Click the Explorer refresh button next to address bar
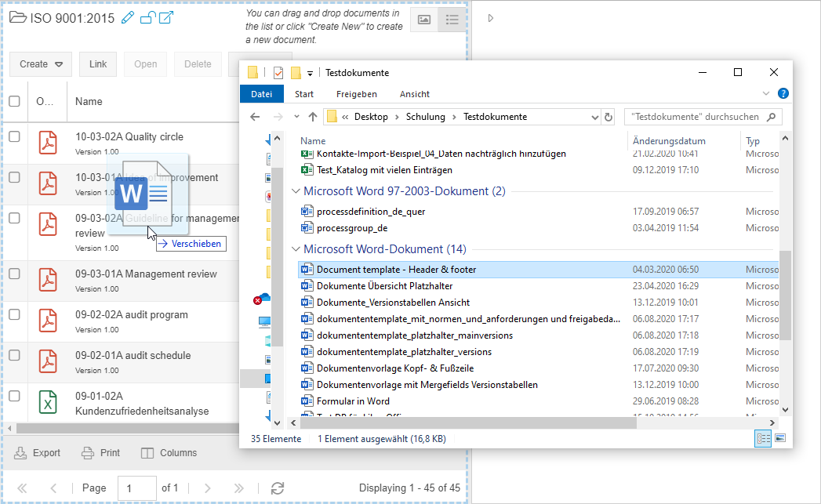This screenshot has height=504, width=821. coord(608,117)
